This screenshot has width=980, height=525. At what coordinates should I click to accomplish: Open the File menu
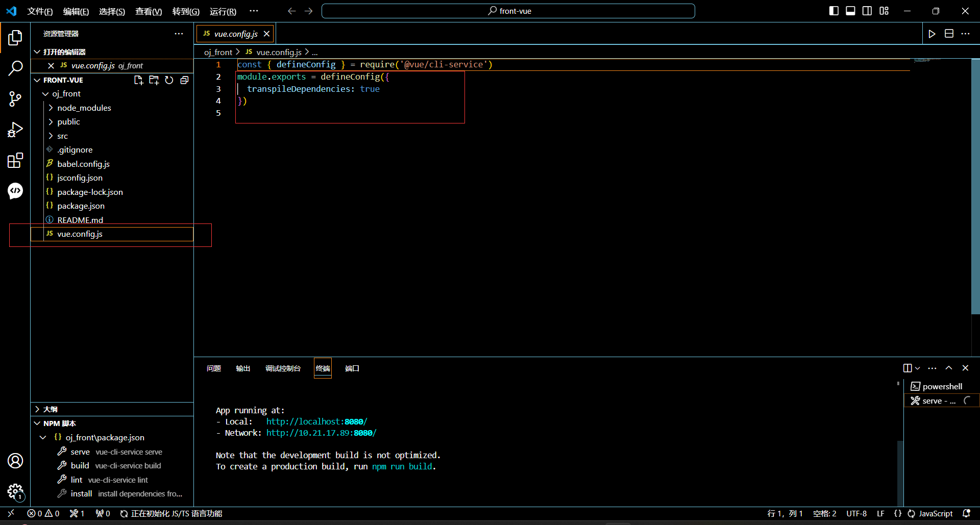click(40, 11)
